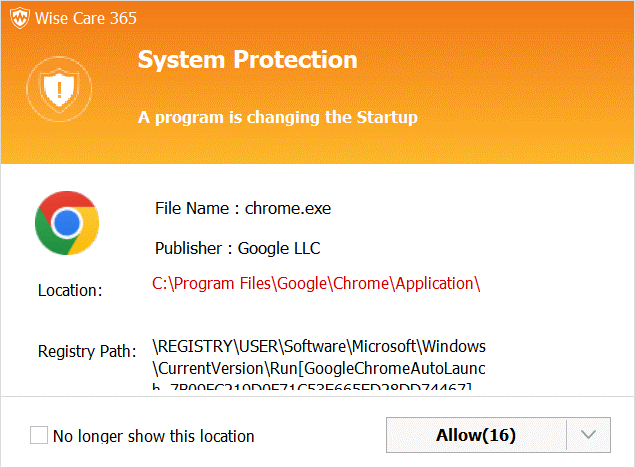The image size is (635, 468).
Task: Select the 'File Name : chrome.exe' text
Action: pos(243,208)
